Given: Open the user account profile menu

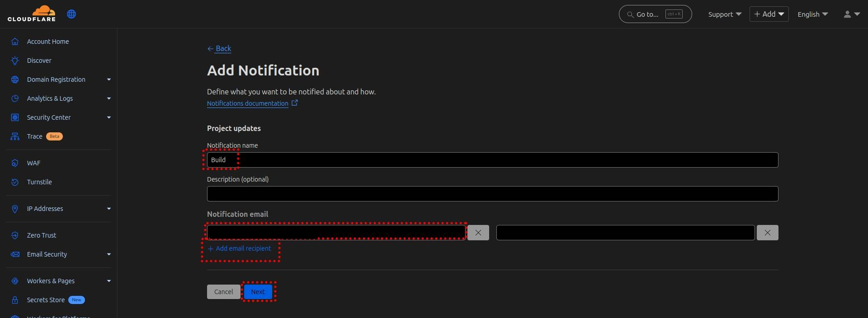Looking at the screenshot, I should click(852, 14).
